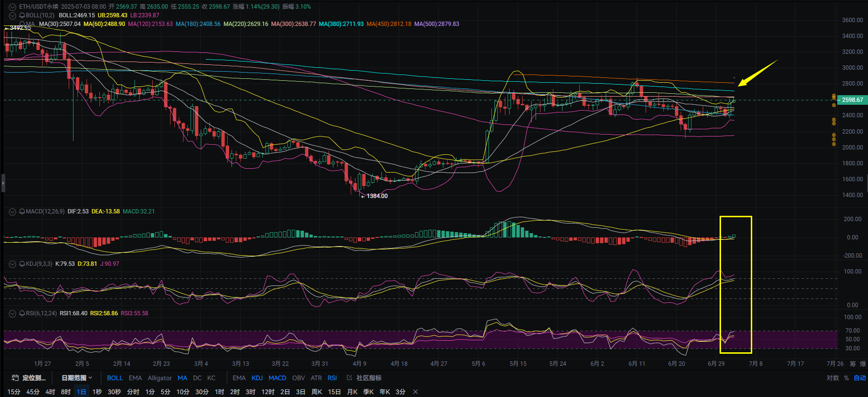This screenshot has width=868, height=397.
Task: Toggle the MA main indicator
Action: [x=183, y=378]
